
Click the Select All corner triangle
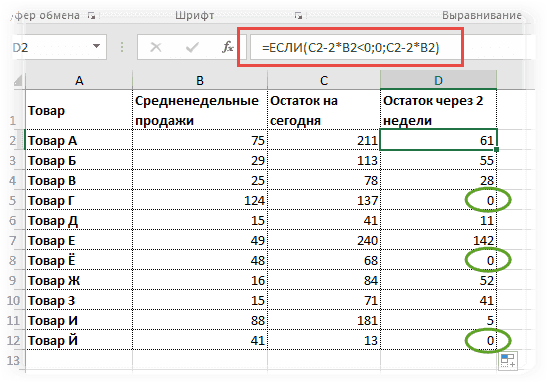click(19, 81)
